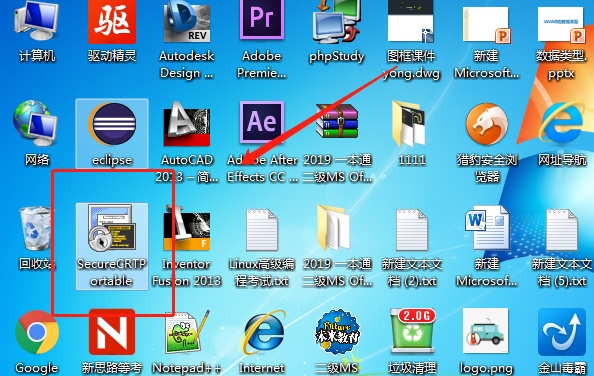Launch 驱动精灵 driver tool icon

112,22
